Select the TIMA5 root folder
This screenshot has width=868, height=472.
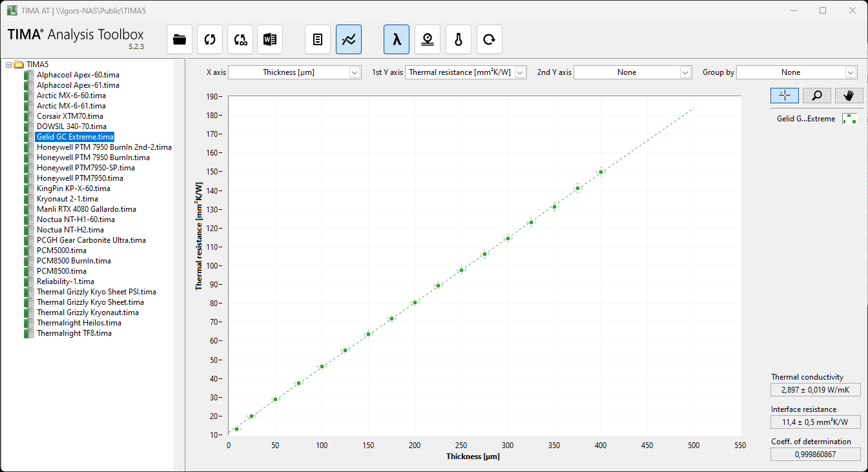(x=37, y=65)
